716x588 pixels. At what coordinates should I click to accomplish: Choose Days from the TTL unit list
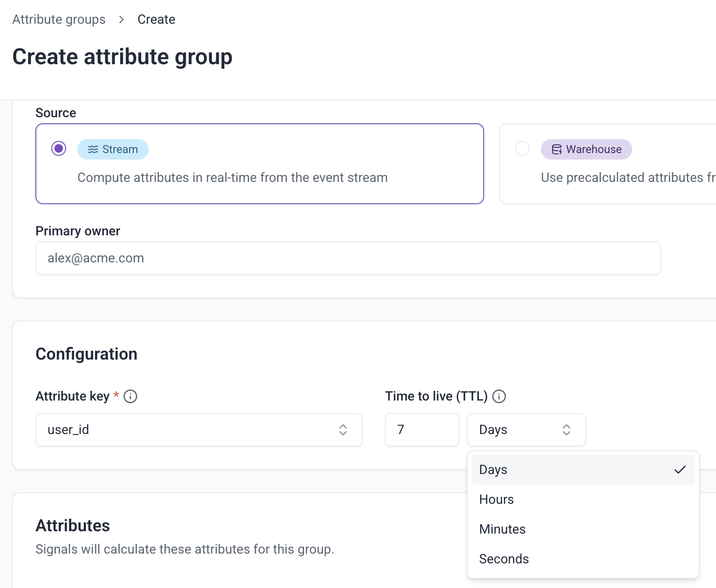click(583, 470)
